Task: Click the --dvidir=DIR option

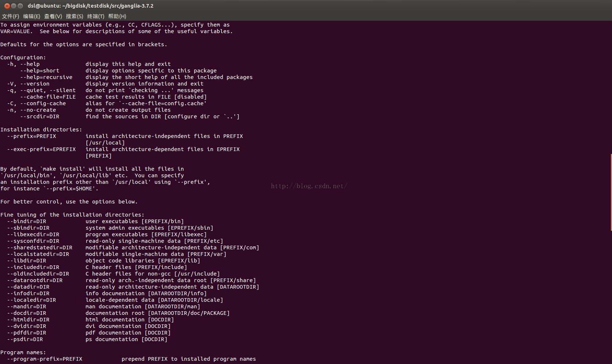Action: pyautogui.click(x=27, y=326)
